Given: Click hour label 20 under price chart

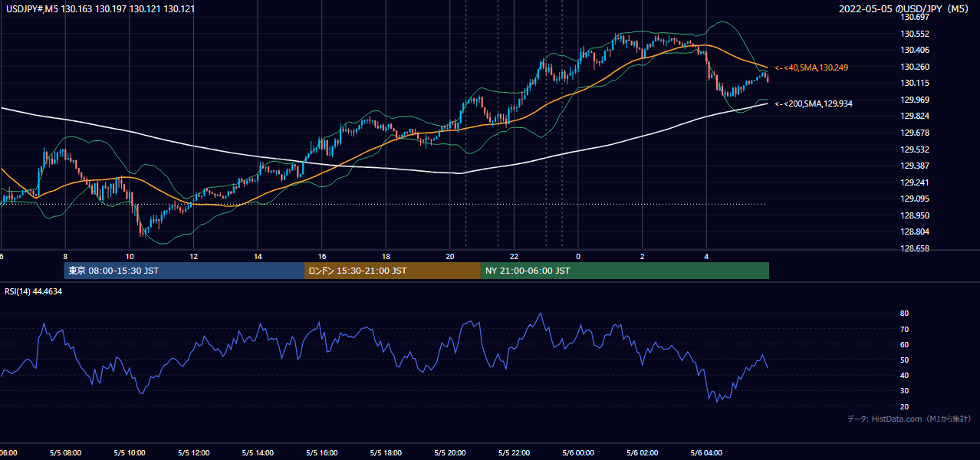Looking at the screenshot, I should coord(450,257).
